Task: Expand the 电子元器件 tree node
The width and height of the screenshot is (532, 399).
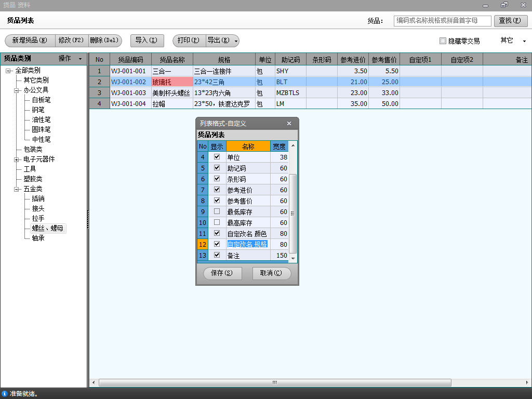Action: coord(17,159)
